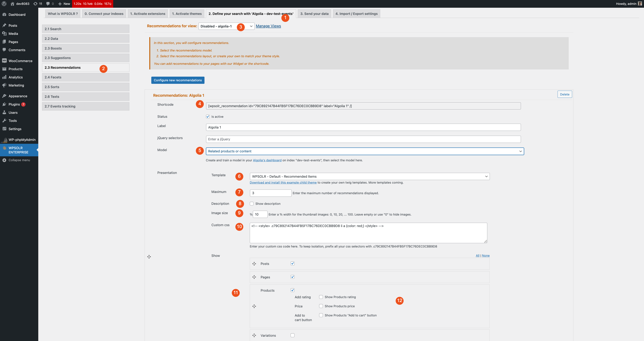Open the Manage Views link
Image resolution: width=644 pixels, height=341 pixels.
coord(268,26)
